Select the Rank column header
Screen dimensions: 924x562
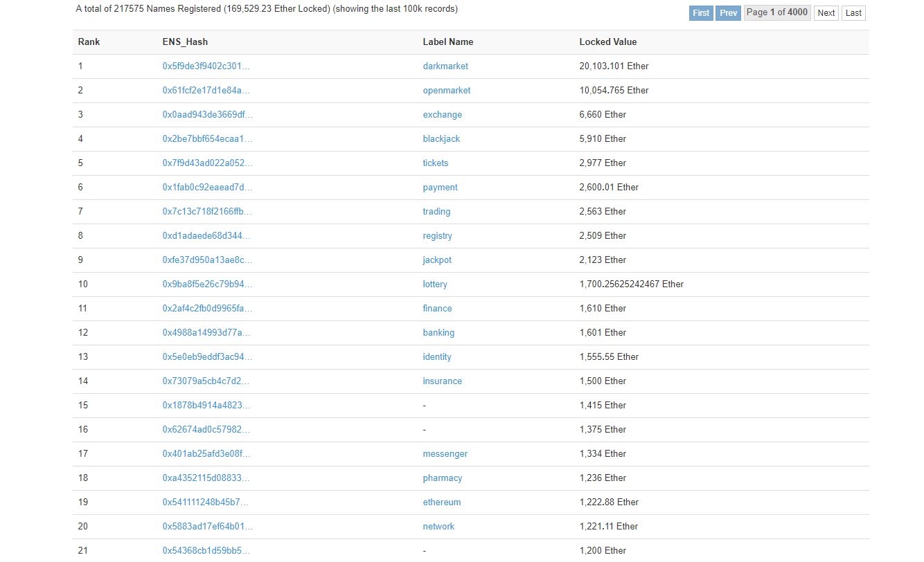(x=89, y=42)
